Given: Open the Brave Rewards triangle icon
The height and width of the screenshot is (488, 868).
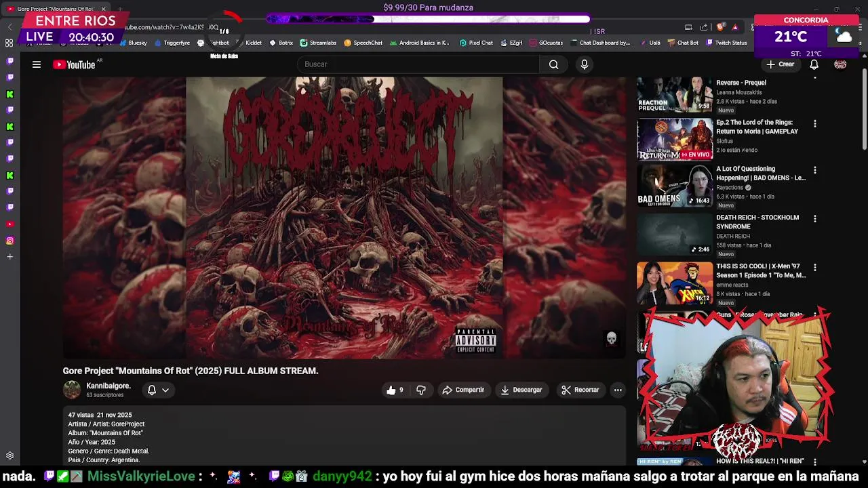Looking at the screenshot, I should click(735, 27).
